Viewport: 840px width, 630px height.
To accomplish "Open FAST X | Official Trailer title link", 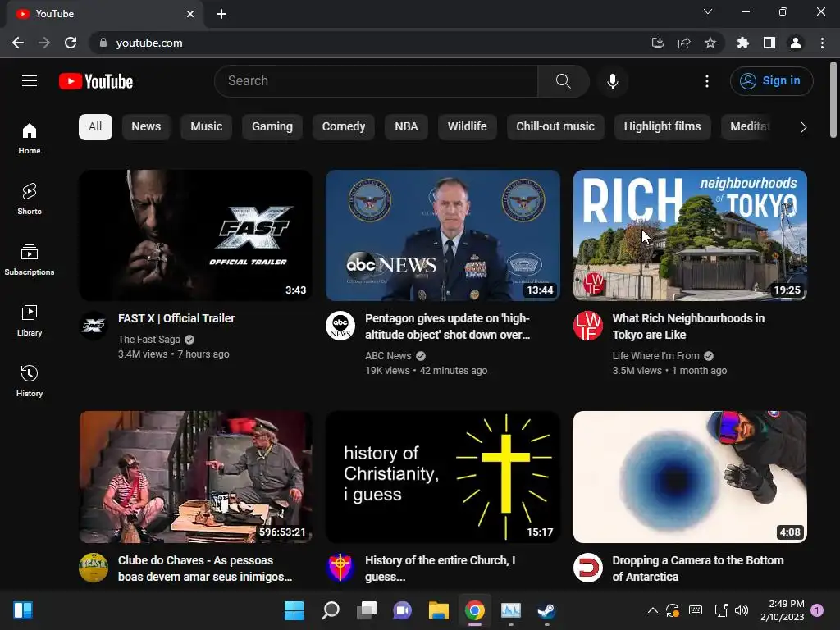I will tap(176, 318).
